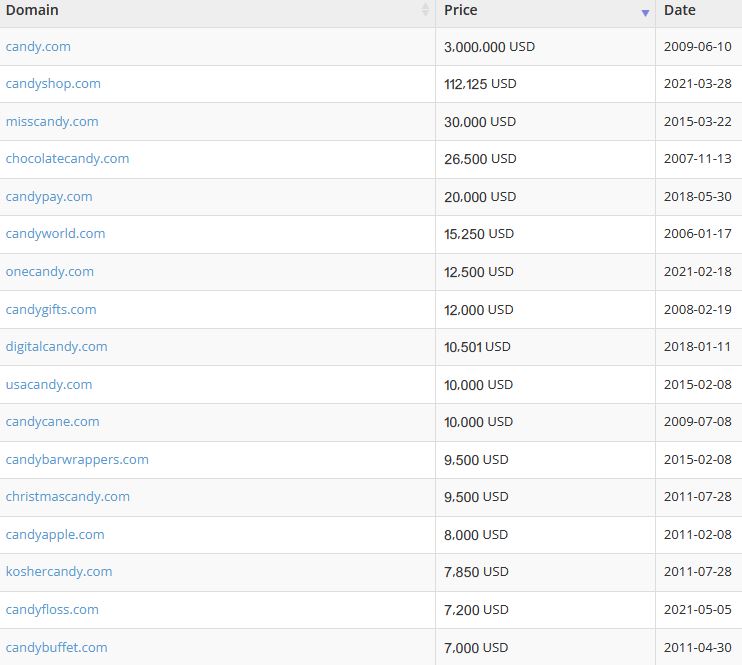Click the 8,000 USD price value

[476, 535]
